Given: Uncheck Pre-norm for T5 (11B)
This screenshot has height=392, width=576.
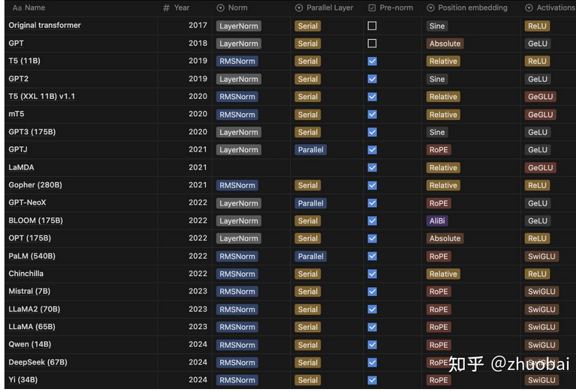Looking at the screenshot, I should (372, 61).
